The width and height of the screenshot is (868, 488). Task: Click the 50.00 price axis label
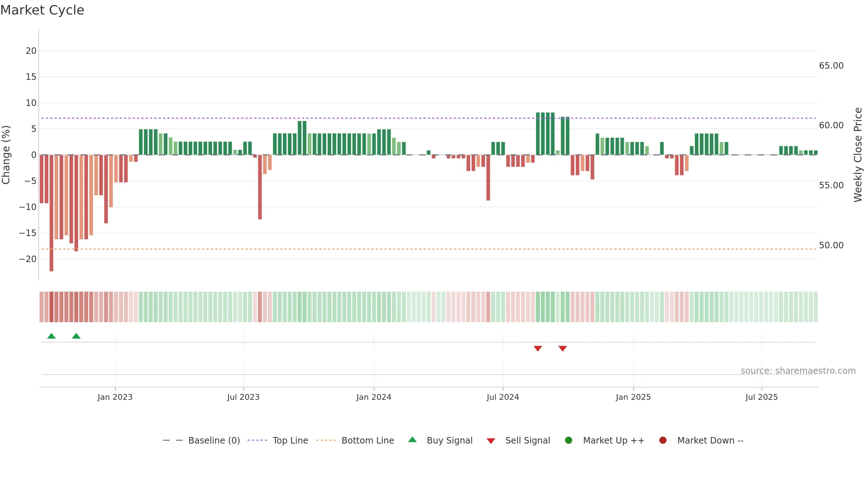(831, 245)
